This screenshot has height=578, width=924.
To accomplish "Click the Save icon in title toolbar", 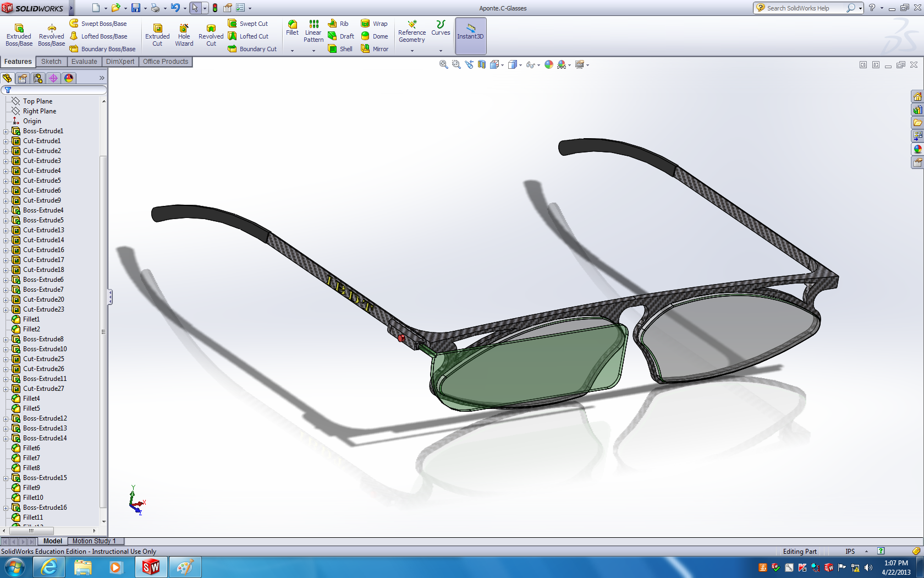I will (135, 8).
